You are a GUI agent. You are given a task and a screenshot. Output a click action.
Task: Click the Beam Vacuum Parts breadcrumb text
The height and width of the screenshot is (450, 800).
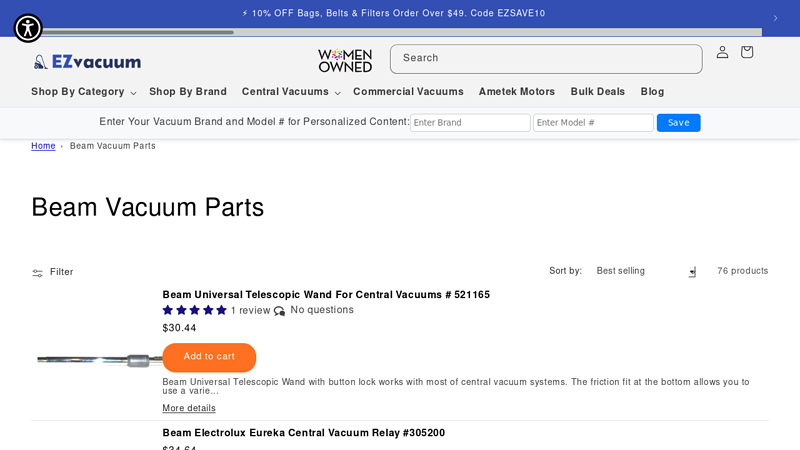point(113,146)
